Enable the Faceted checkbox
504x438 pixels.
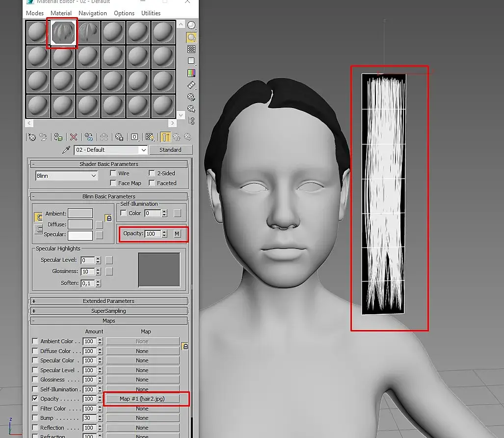pos(152,183)
